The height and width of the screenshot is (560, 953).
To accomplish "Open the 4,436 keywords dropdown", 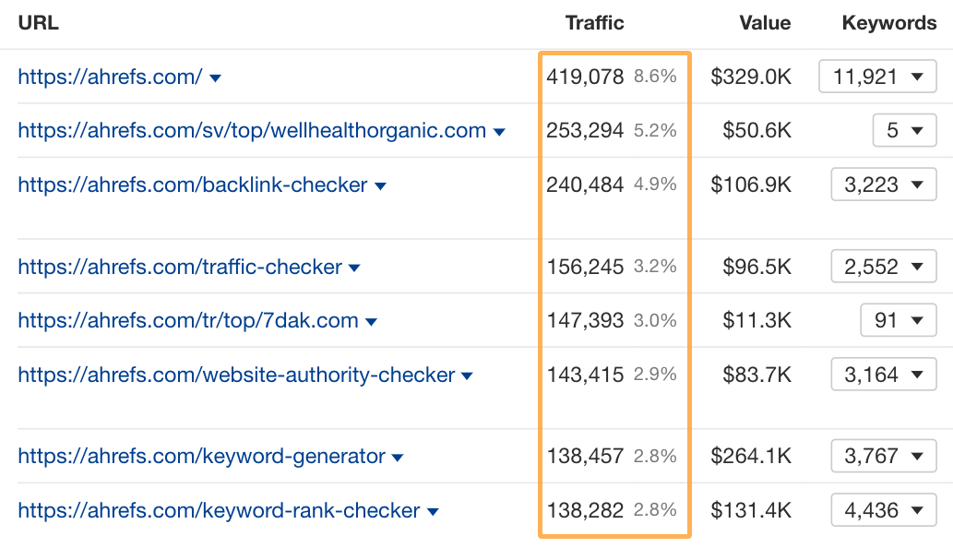I will [x=883, y=509].
